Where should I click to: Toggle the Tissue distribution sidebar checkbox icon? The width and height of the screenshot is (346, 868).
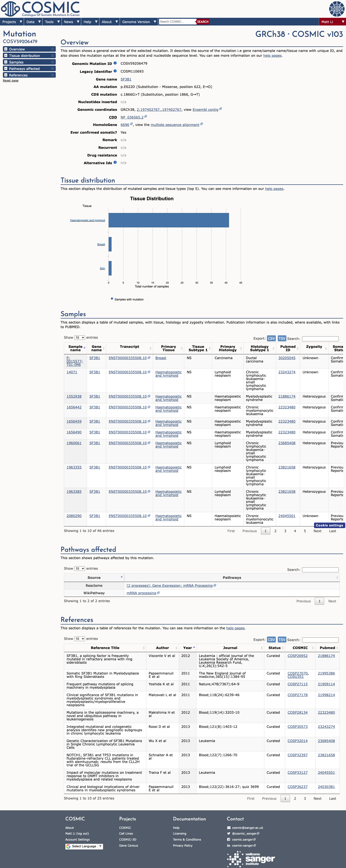[x=6, y=56]
